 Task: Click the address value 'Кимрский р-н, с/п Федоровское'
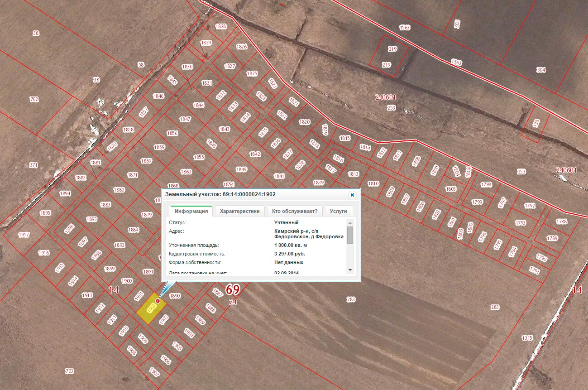click(x=309, y=234)
